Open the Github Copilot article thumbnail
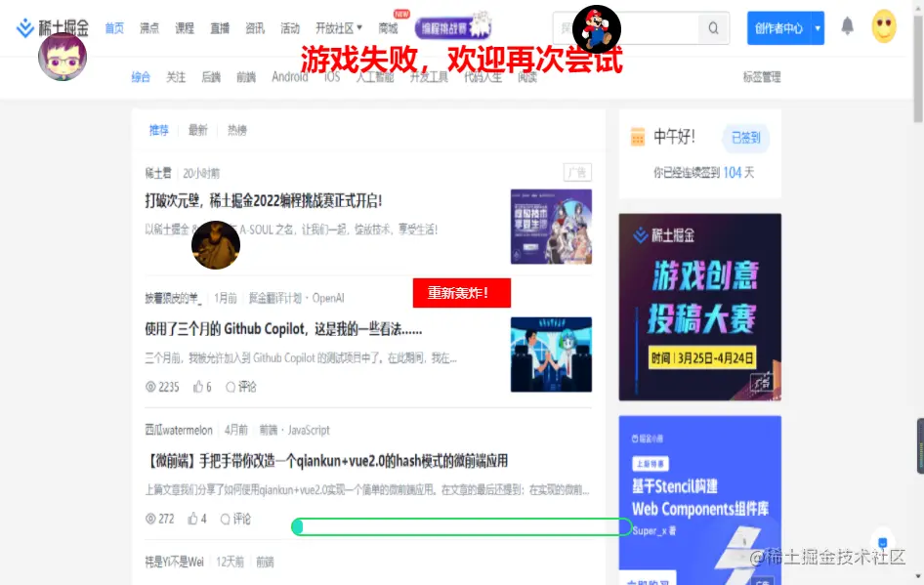The image size is (924, 585). (x=551, y=355)
